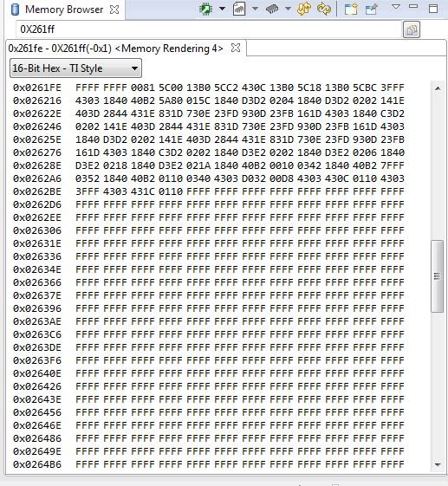Viewport: 448px width, 486px height.
Task: Expand dropdown beside gray memory chip icon
Action: (288, 9)
